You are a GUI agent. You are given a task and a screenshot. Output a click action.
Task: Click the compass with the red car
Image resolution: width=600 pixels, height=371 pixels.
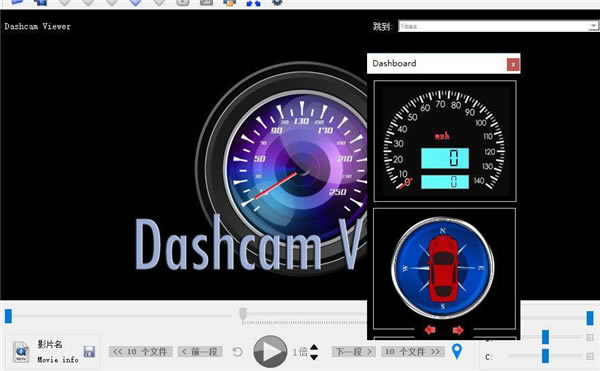[x=443, y=268]
